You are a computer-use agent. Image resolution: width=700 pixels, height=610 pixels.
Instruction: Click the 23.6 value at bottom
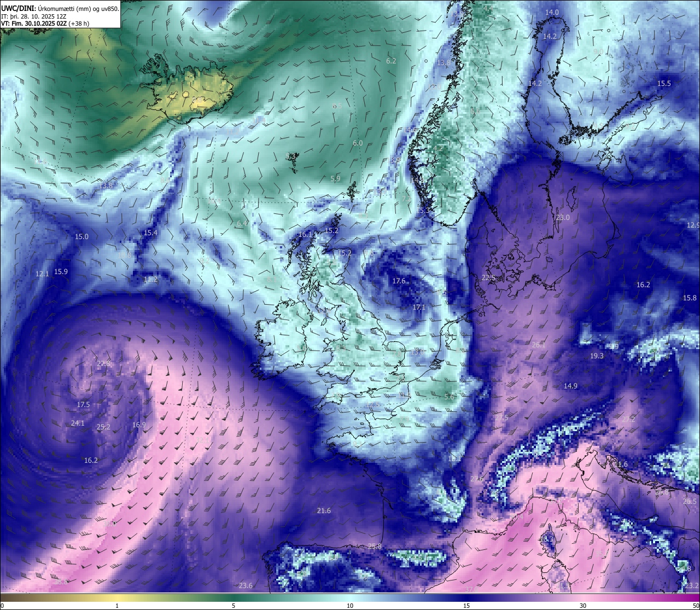[x=246, y=585]
